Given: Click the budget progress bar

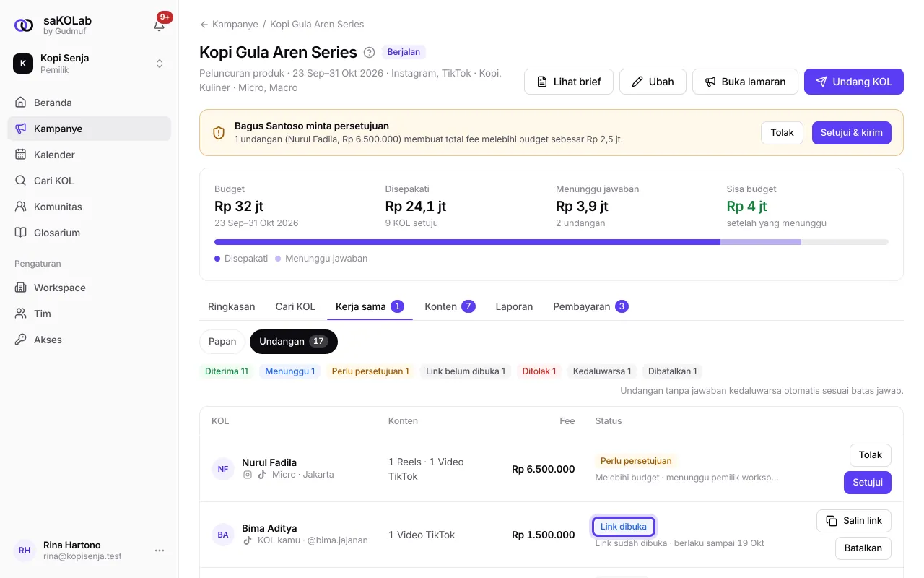Looking at the screenshot, I should 552,242.
